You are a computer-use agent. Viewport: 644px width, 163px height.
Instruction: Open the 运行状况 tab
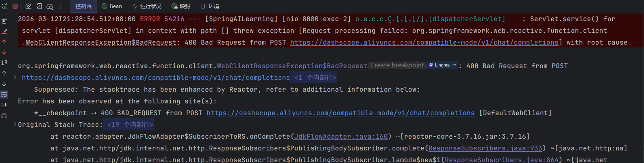(147, 6)
